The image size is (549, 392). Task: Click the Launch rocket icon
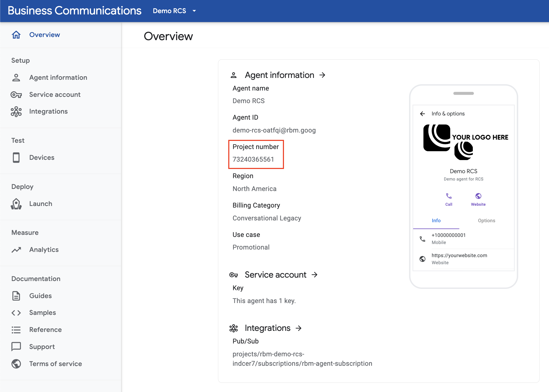click(16, 204)
